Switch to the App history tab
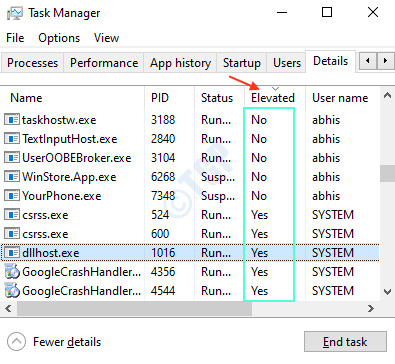The height and width of the screenshot is (364, 395). click(180, 63)
